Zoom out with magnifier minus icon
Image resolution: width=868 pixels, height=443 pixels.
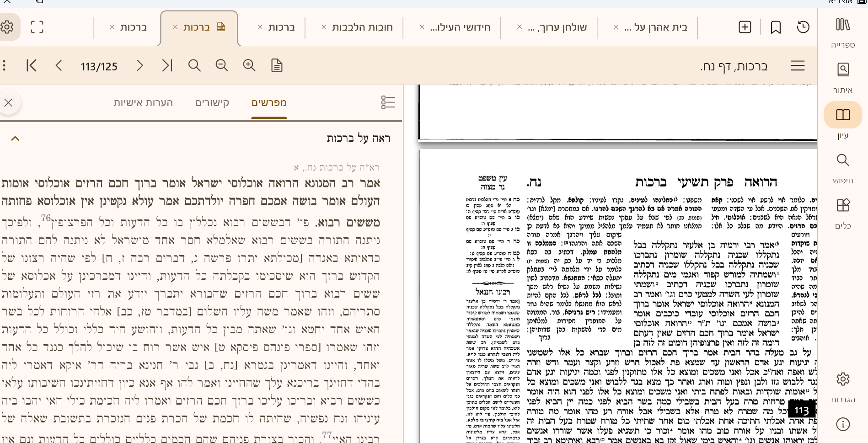(x=222, y=66)
